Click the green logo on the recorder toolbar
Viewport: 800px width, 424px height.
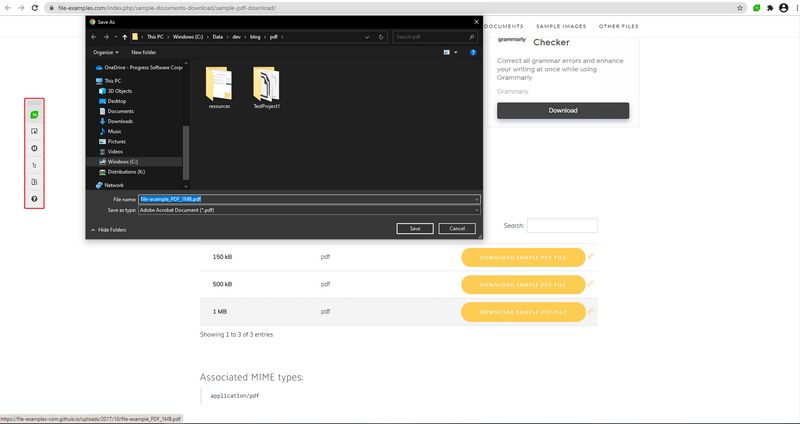tap(34, 115)
